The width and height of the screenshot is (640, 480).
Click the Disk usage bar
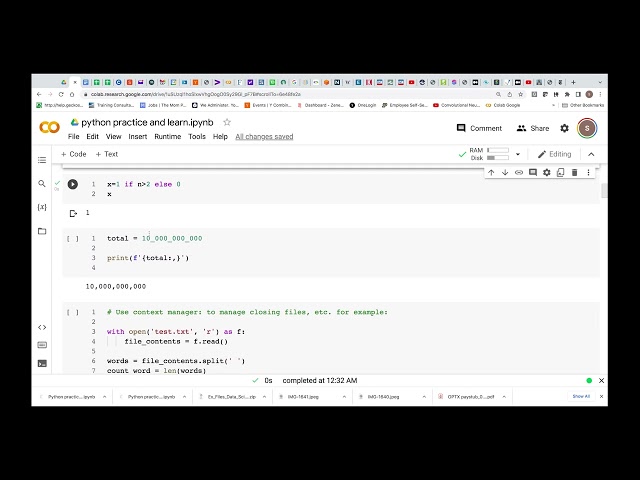pyautogui.click(x=498, y=158)
